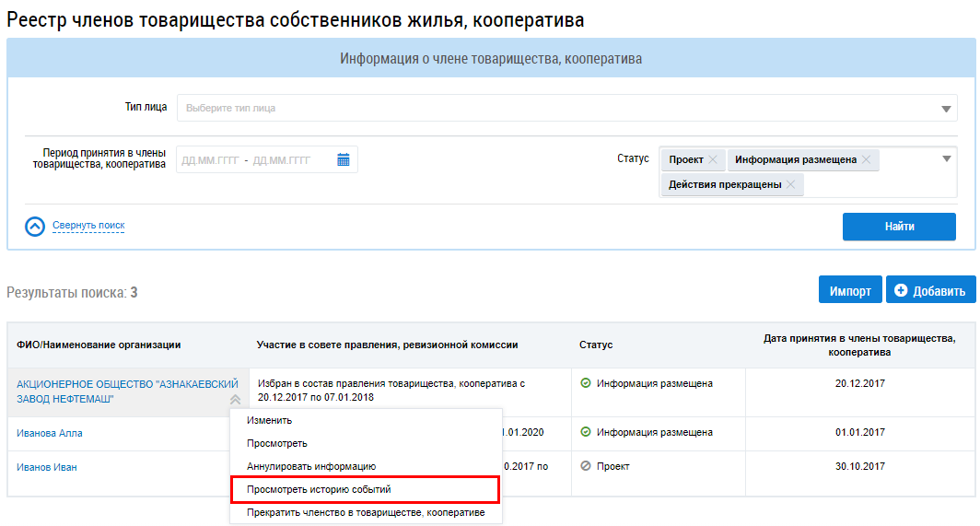Click 'Информация размещена' status in Иванова Алла row
The image size is (980, 526).
[x=654, y=432]
